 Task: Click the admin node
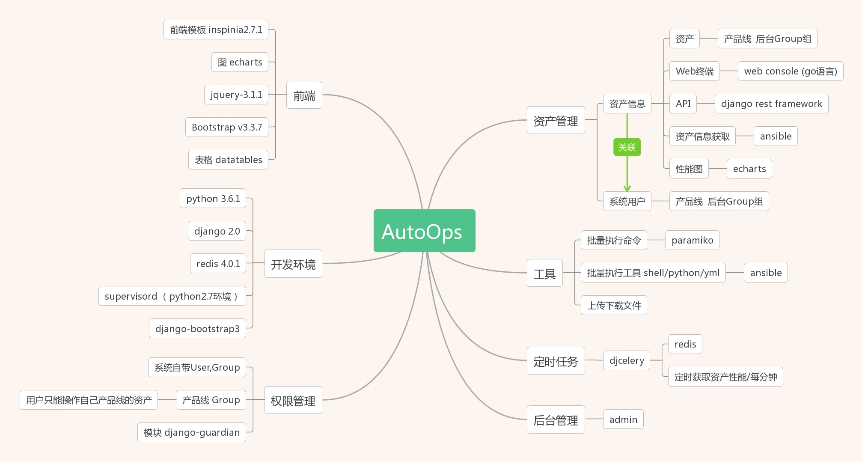pos(623,419)
